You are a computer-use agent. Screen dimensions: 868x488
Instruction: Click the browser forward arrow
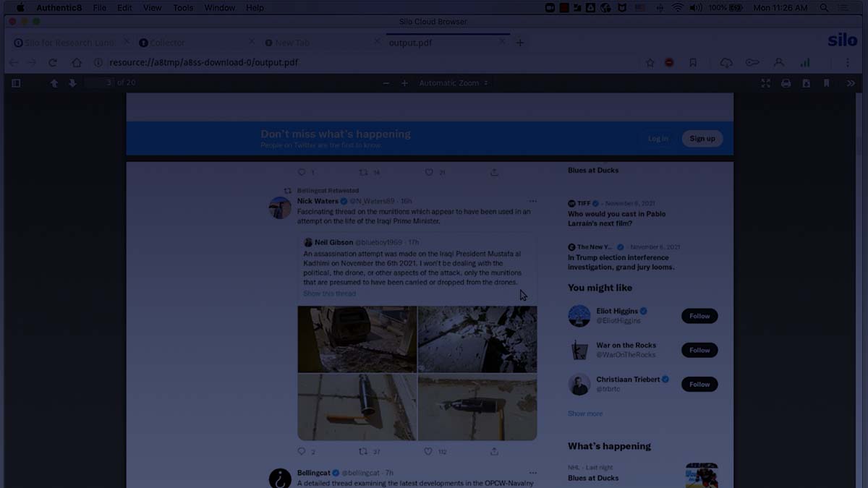click(32, 63)
